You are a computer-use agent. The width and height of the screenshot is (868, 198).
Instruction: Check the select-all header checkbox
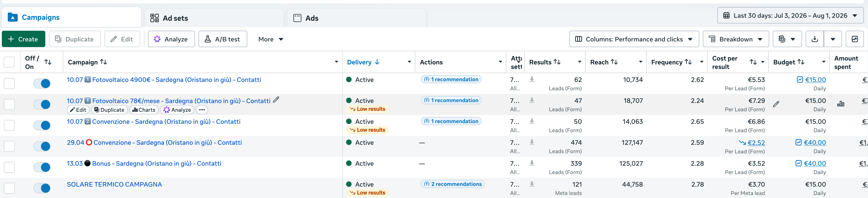tap(9, 62)
